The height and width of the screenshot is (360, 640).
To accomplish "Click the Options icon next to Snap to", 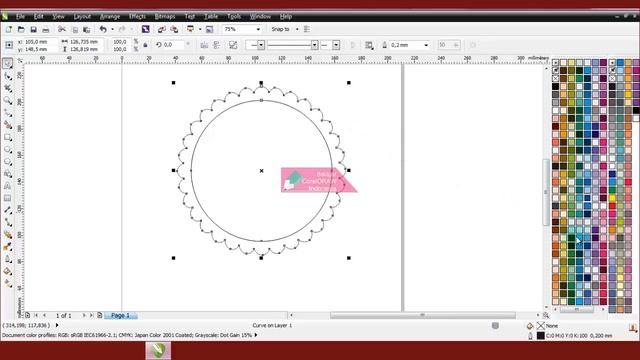I will [x=307, y=29].
